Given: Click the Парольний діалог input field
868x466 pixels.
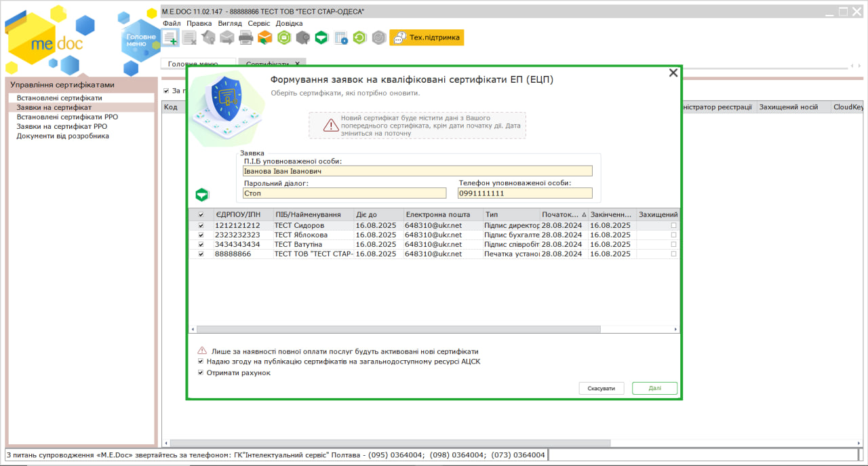Looking at the screenshot, I should point(345,193).
